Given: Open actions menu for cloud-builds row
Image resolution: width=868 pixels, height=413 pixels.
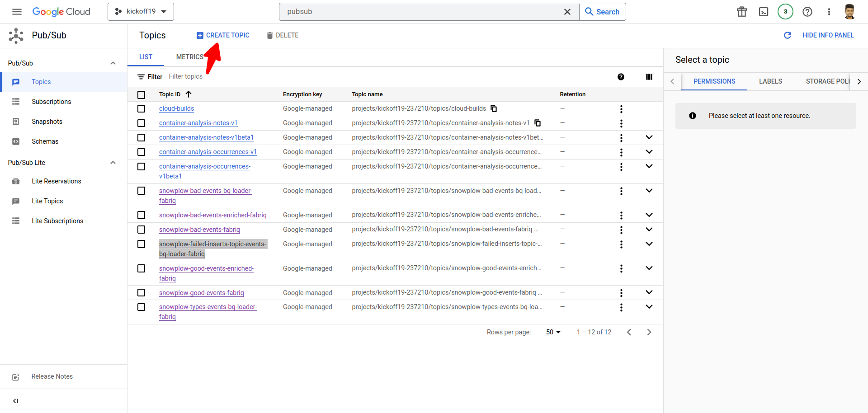Looking at the screenshot, I should pyautogui.click(x=621, y=109).
